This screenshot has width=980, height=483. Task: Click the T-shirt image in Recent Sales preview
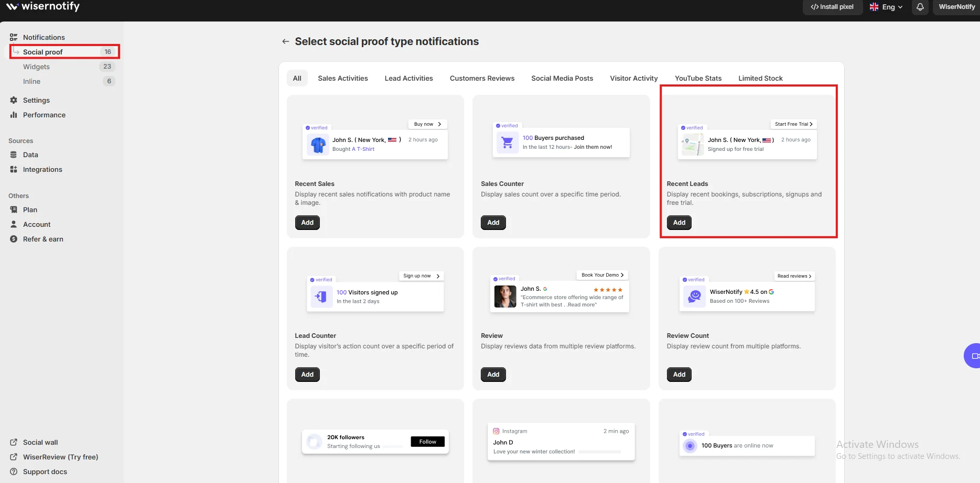click(x=318, y=145)
